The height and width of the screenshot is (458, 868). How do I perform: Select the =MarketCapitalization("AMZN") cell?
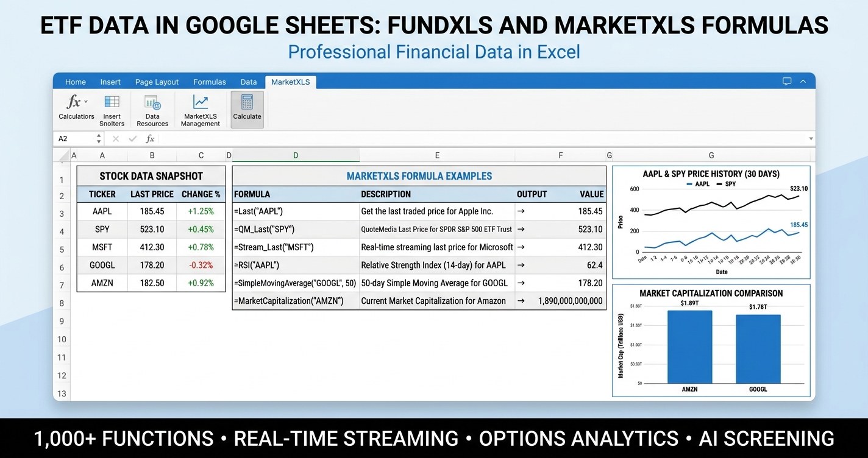[296, 301]
